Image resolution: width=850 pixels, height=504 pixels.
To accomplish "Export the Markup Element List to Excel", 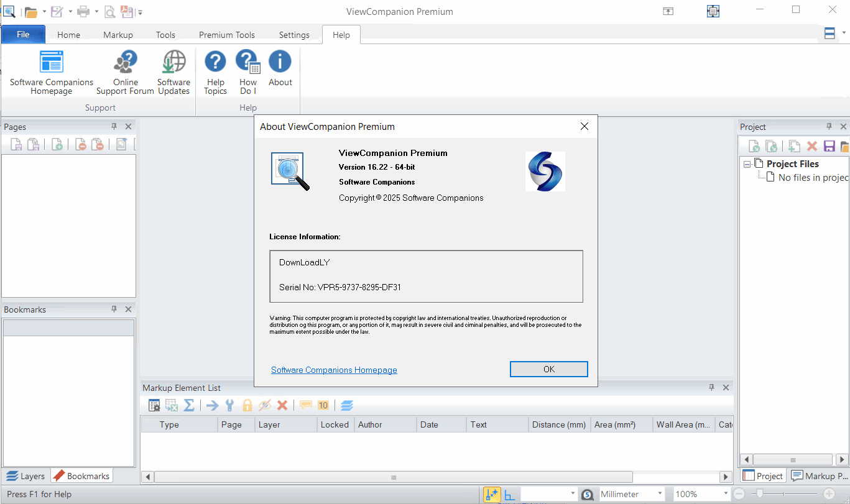I will (172, 405).
